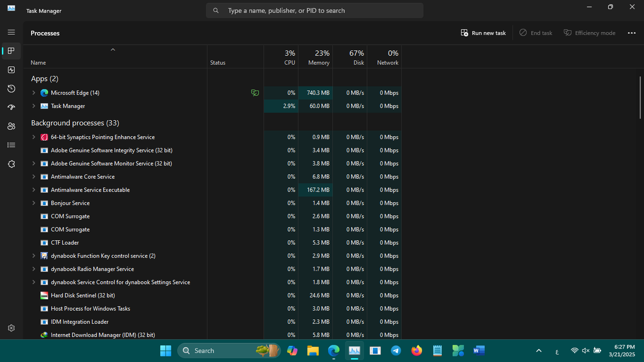This screenshot has width=644, height=362.
Task: Click the Microsoft Edge app icon in process list
Action: (x=44, y=93)
